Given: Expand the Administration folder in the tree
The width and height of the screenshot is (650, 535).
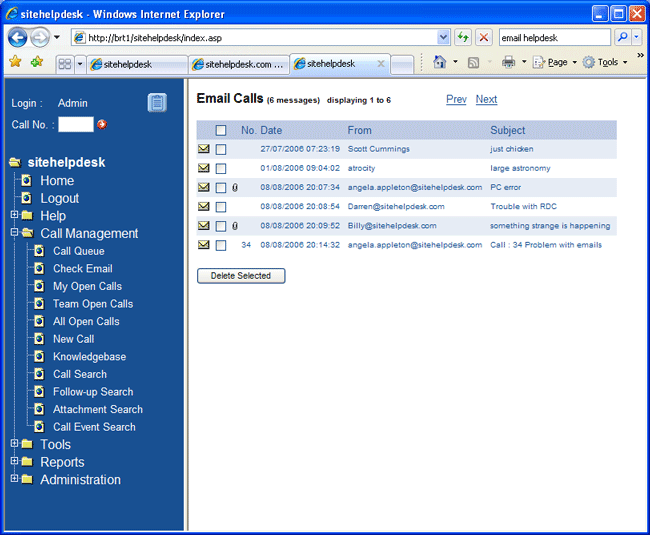Looking at the screenshot, I should pyautogui.click(x=14, y=479).
